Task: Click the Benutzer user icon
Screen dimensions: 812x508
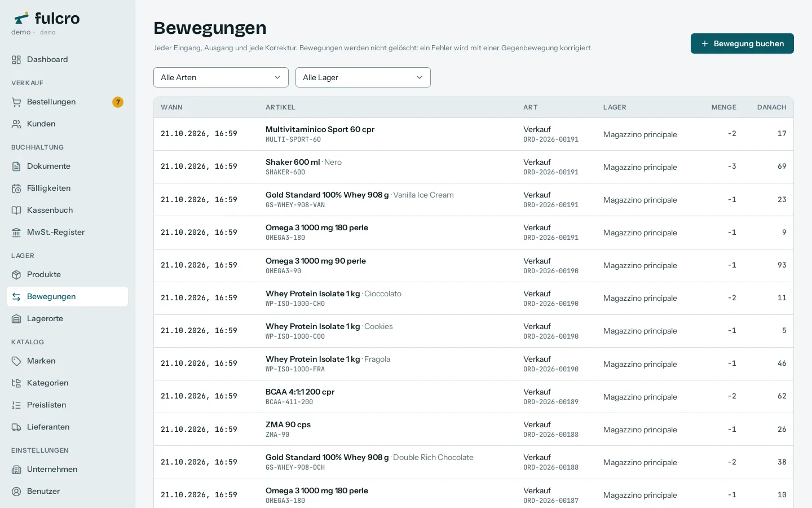Action: point(16,492)
